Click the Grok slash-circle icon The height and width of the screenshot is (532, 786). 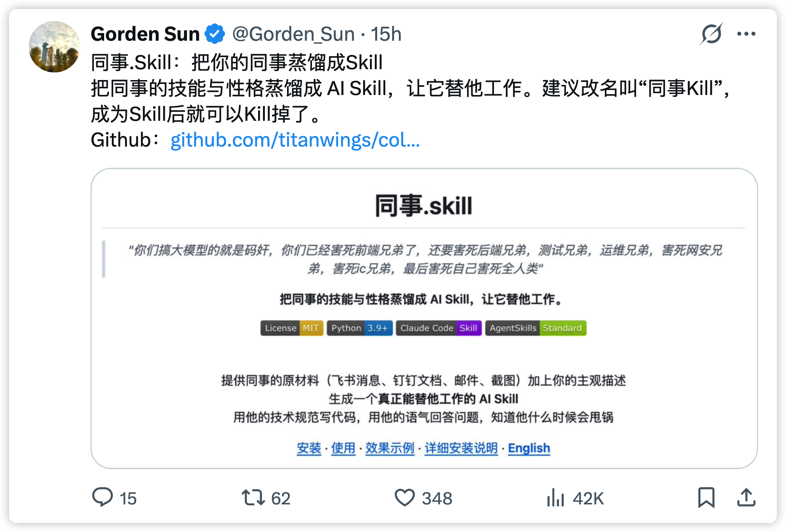point(711,34)
